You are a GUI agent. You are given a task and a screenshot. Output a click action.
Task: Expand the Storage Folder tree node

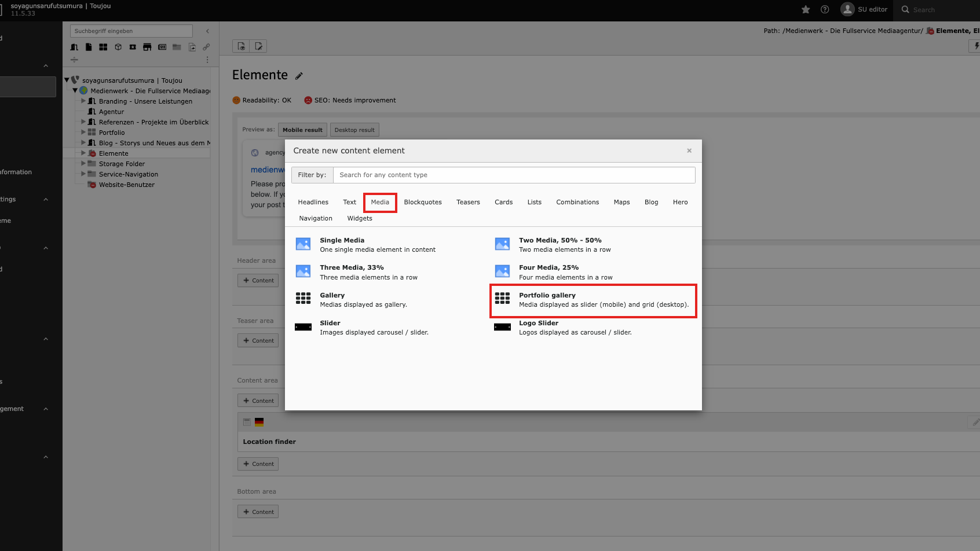(83, 164)
